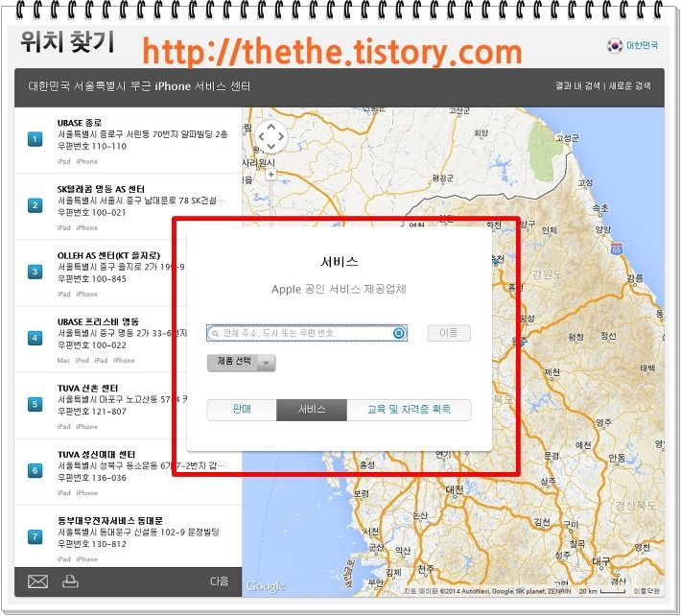Click 우편번호 110-110 text

point(92,147)
